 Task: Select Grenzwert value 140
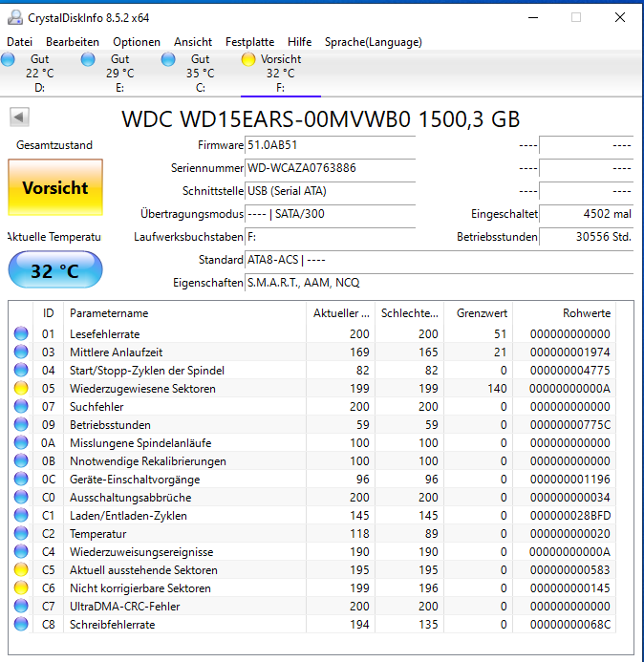coord(497,389)
